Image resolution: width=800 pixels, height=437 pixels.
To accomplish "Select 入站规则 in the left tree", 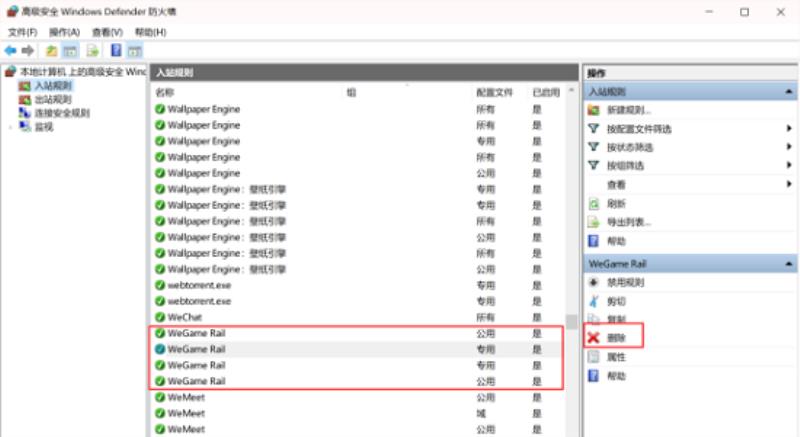I will [53, 86].
